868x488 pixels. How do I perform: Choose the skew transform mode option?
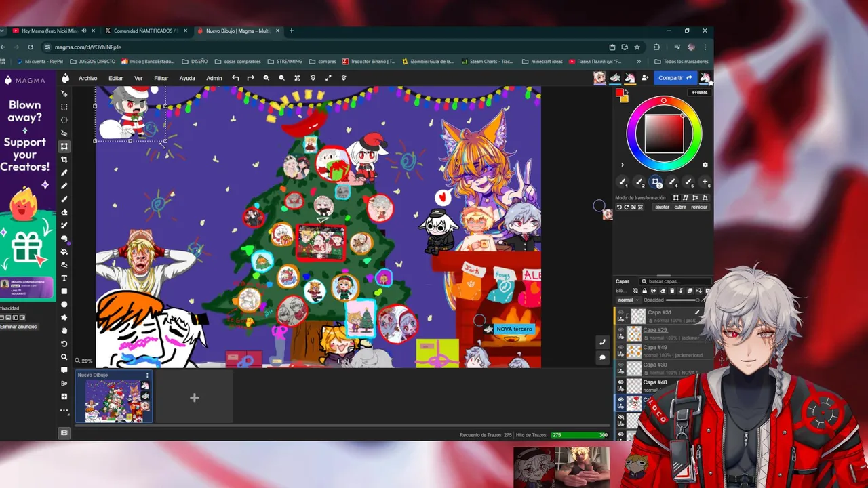point(686,198)
